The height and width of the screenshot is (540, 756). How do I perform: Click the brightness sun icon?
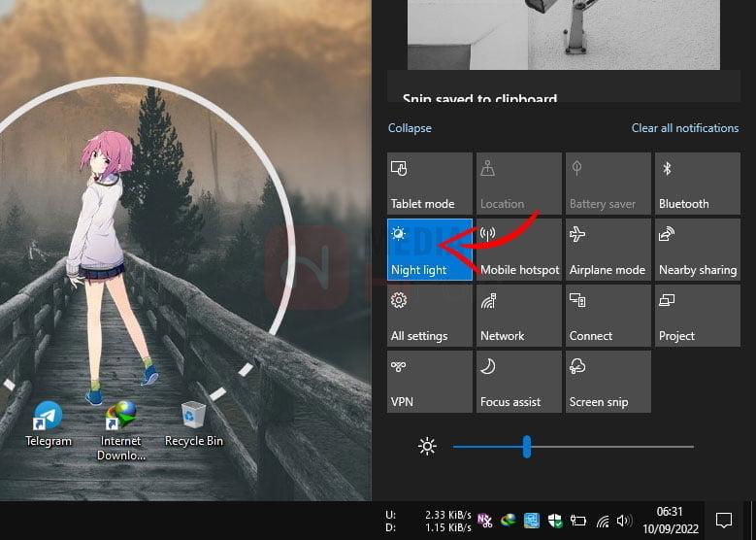coord(427,447)
